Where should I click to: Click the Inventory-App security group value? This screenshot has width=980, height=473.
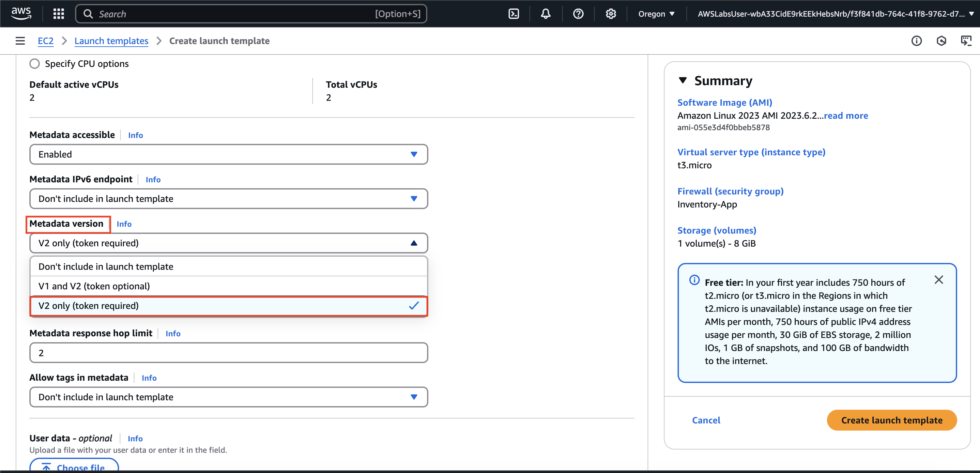[x=707, y=204]
